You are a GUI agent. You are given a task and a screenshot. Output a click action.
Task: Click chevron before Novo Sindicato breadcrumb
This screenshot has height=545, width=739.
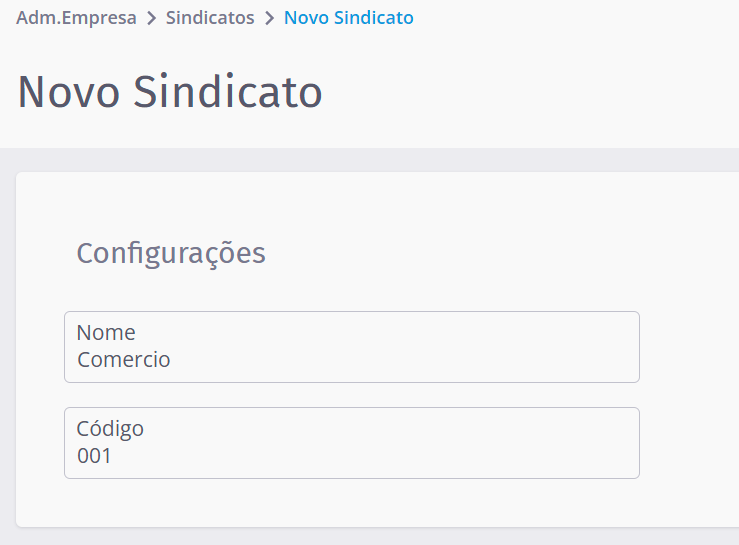pyautogui.click(x=270, y=18)
